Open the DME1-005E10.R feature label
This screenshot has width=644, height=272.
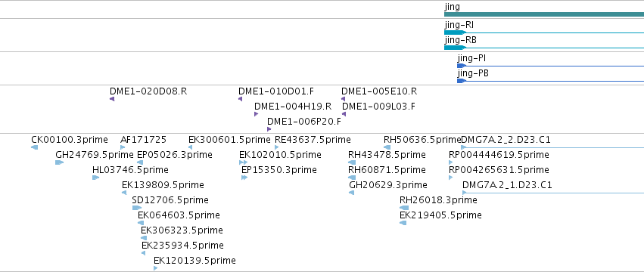379,91
